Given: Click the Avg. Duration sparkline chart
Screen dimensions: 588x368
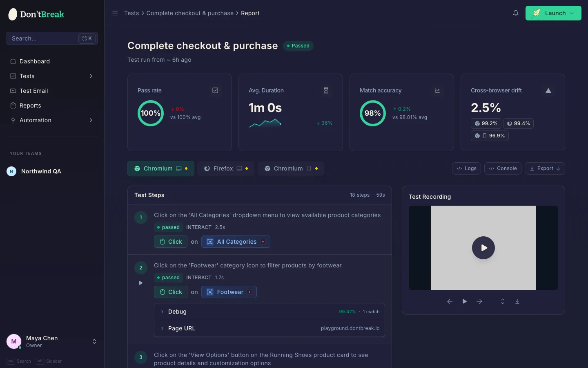Looking at the screenshot, I should point(265,123).
